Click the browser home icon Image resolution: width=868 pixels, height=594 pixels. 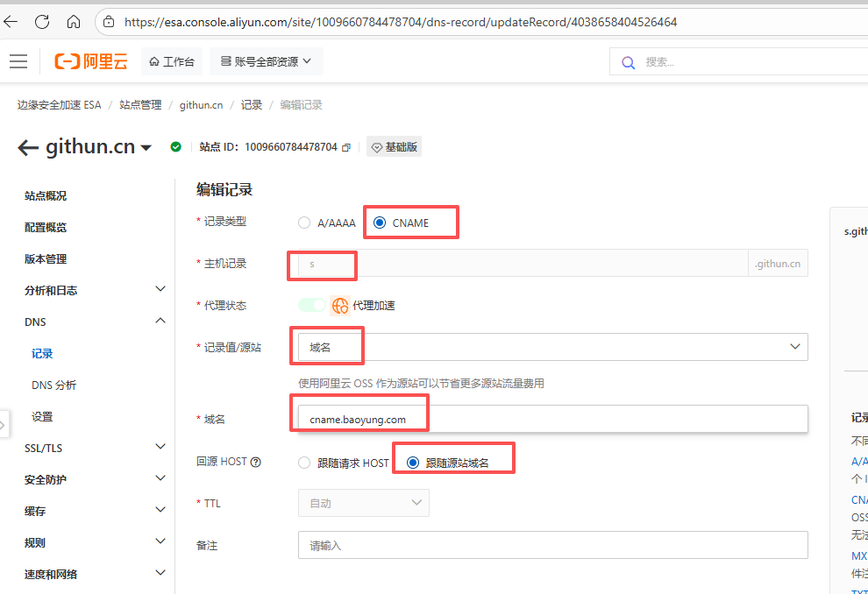click(74, 22)
